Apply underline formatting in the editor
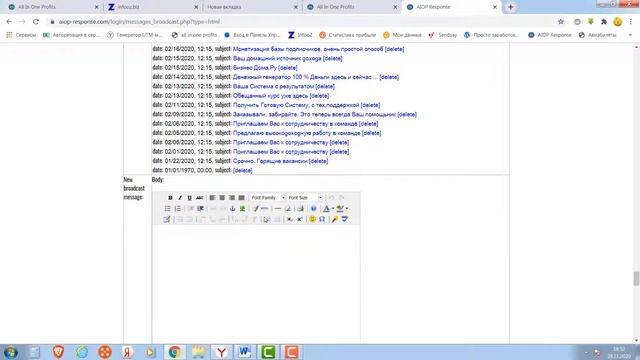This screenshot has height=360, width=640. (189, 198)
